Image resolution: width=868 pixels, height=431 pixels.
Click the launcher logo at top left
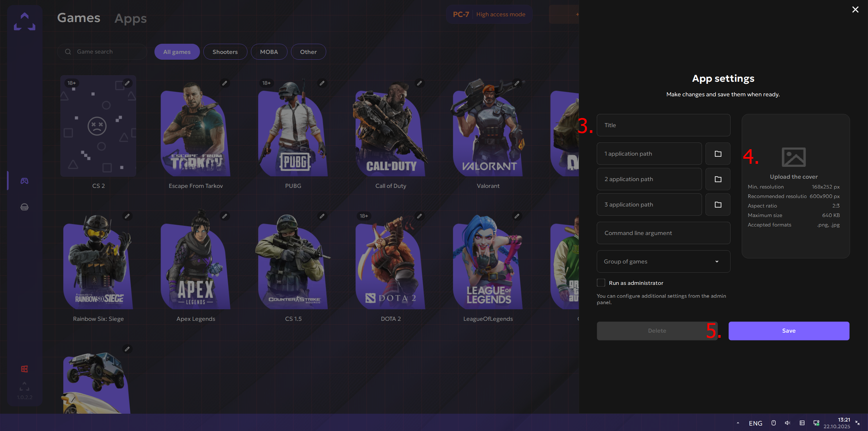[24, 21]
